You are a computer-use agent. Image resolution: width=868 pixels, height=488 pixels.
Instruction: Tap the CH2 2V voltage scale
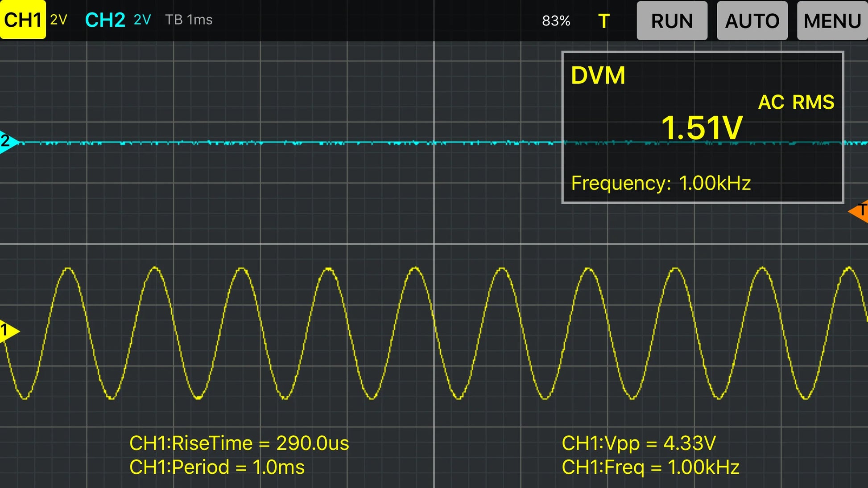pyautogui.click(x=142, y=20)
